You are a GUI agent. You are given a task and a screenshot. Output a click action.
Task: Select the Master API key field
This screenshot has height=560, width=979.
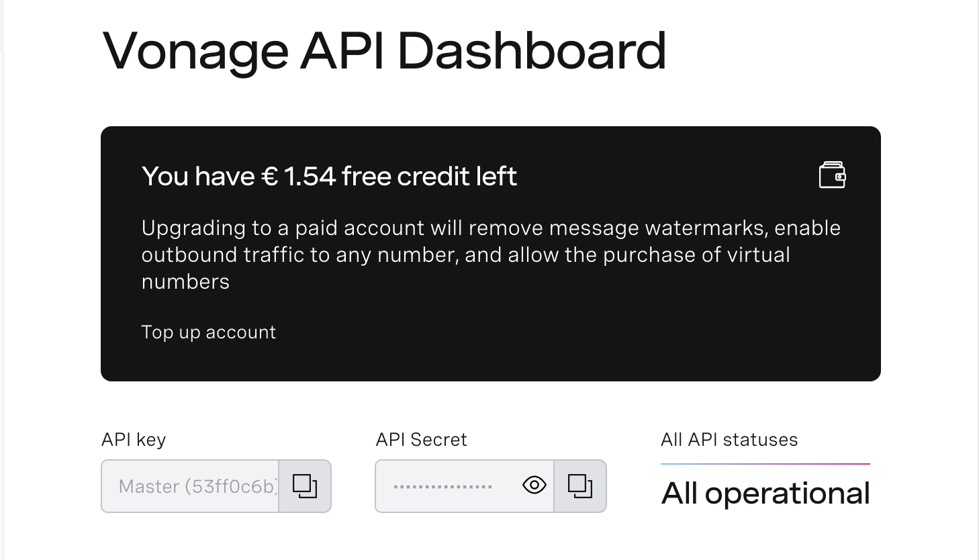tap(190, 486)
